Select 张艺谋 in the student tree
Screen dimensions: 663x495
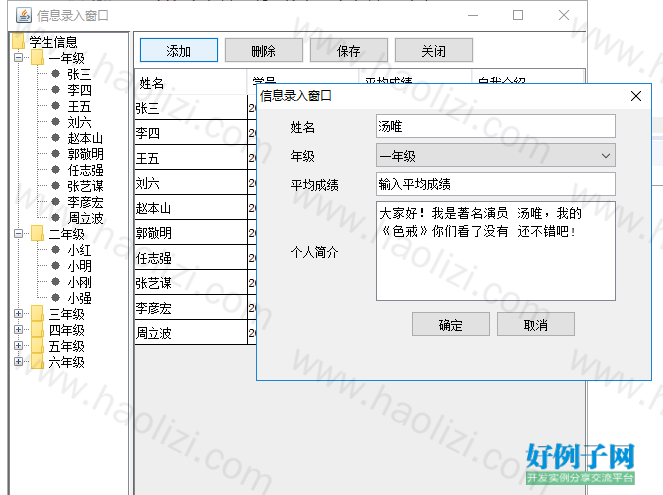85,186
